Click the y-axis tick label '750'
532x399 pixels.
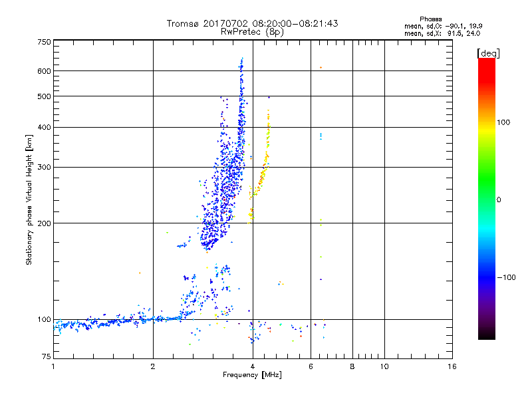44,42
